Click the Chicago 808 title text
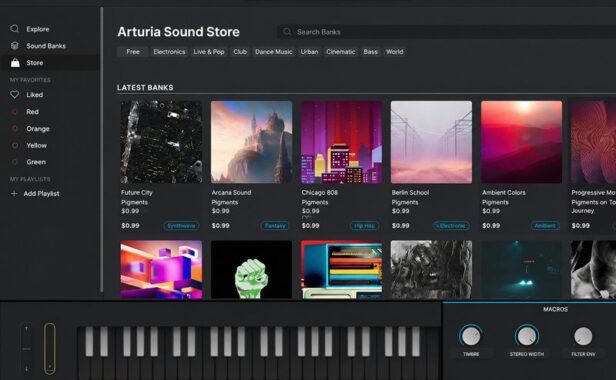The image size is (616, 380). (x=320, y=193)
